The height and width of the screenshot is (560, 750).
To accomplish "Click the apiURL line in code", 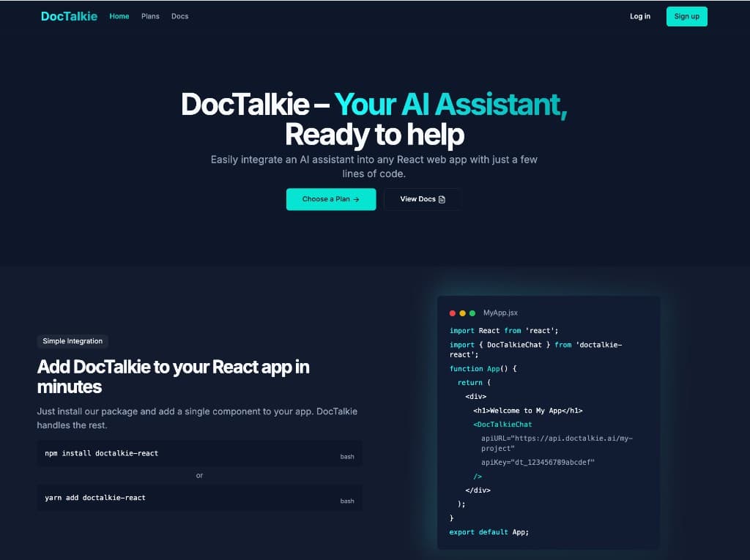I will pos(557,444).
